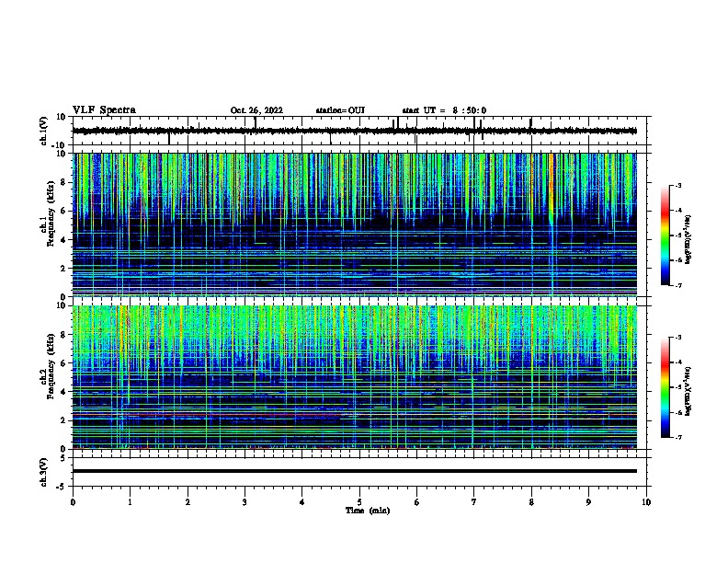This screenshot has height=563, width=728.
Task: Click the ch.1 "Frequency (kHz)" axis label
Action: point(51,213)
